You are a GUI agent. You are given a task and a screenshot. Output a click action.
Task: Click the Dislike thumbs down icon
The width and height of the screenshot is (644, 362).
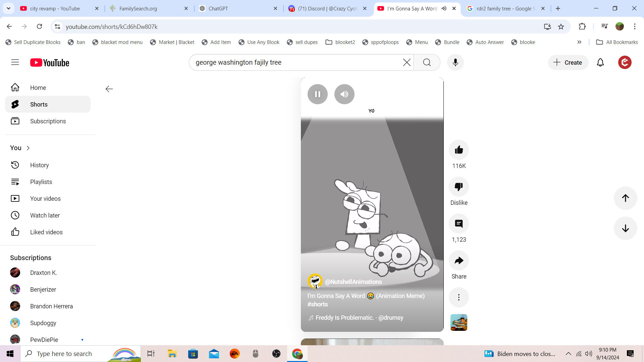coord(459,187)
